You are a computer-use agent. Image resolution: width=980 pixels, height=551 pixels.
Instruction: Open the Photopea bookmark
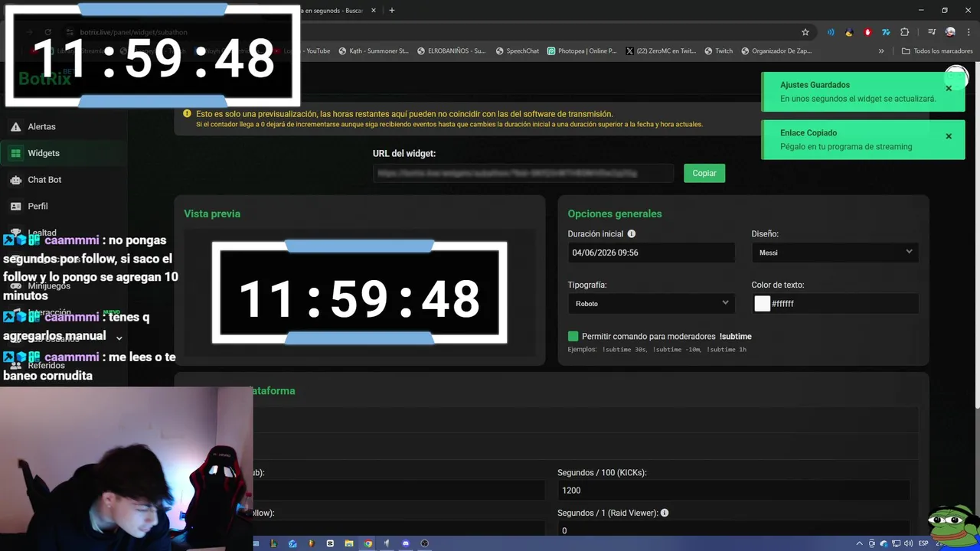pyautogui.click(x=582, y=51)
